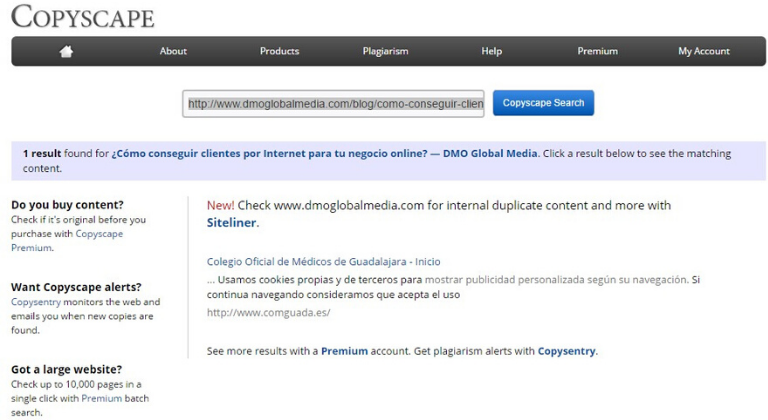The width and height of the screenshot is (768, 420).
Task: Open the My Account menu item
Action: click(x=704, y=51)
